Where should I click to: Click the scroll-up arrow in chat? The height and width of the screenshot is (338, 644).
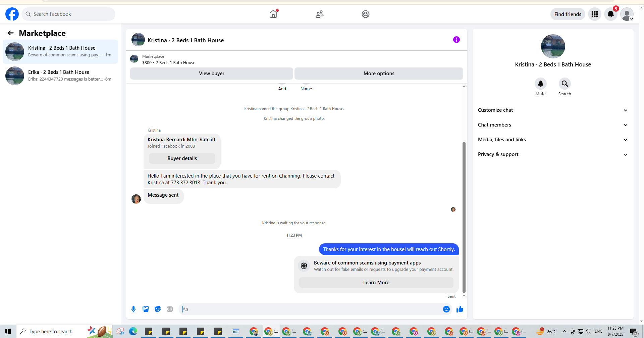tap(464, 86)
